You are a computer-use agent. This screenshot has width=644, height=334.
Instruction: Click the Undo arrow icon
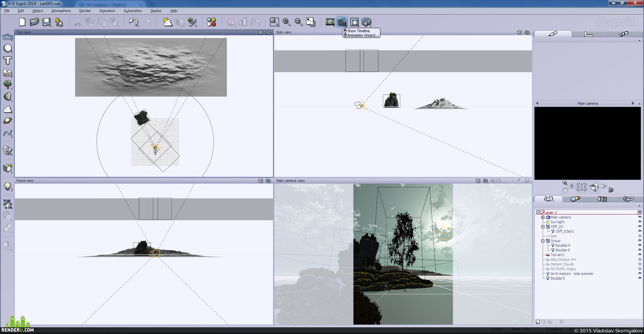click(133, 22)
